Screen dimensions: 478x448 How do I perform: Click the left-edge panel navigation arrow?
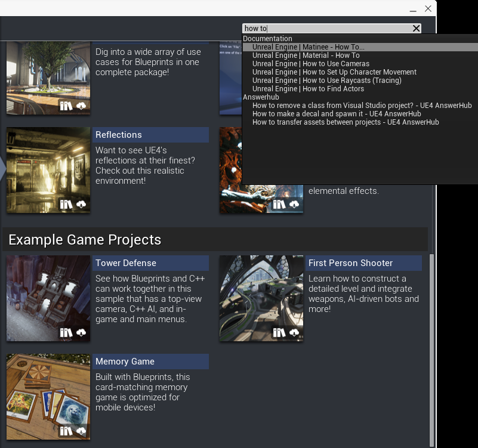point(3,168)
